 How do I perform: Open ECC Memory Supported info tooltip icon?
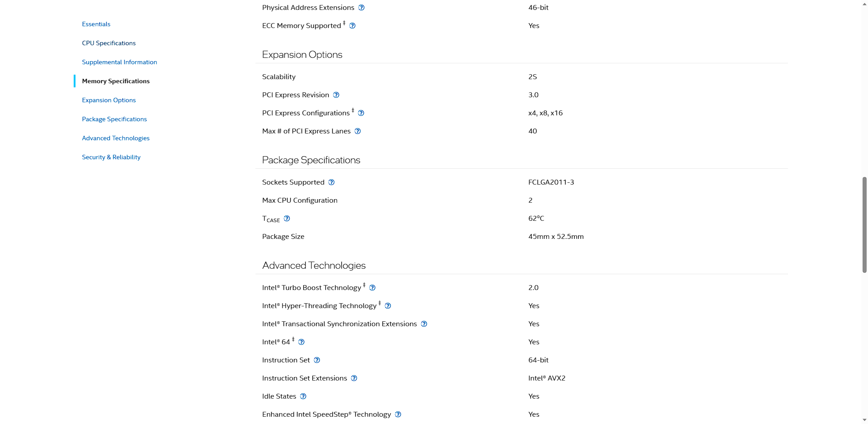[x=352, y=26]
